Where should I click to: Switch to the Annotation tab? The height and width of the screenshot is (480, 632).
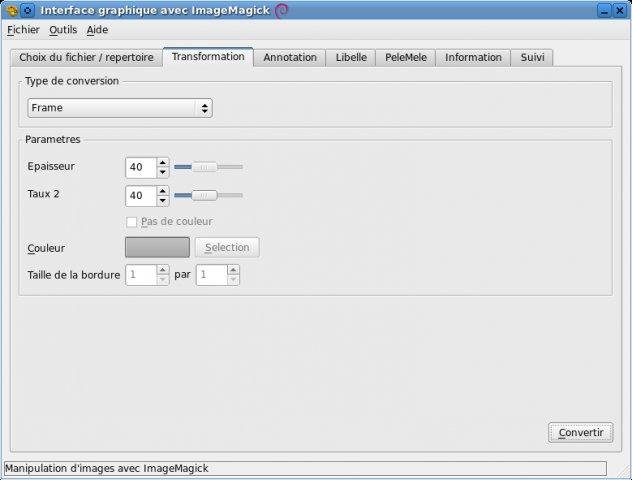[290, 58]
